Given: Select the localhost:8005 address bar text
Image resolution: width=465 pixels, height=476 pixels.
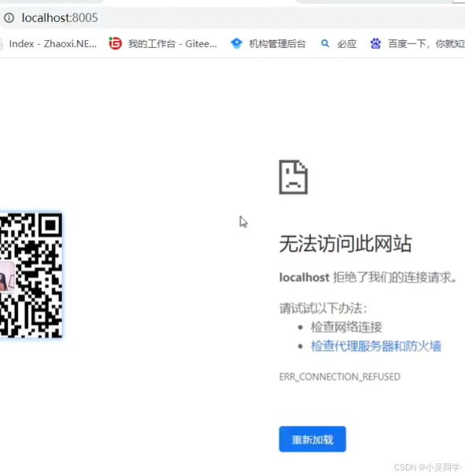Looking at the screenshot, I should (x=60, y=18).
